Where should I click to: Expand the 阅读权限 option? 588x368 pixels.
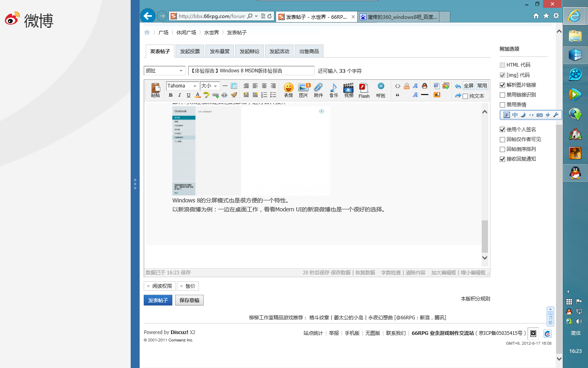click(160, 286)
